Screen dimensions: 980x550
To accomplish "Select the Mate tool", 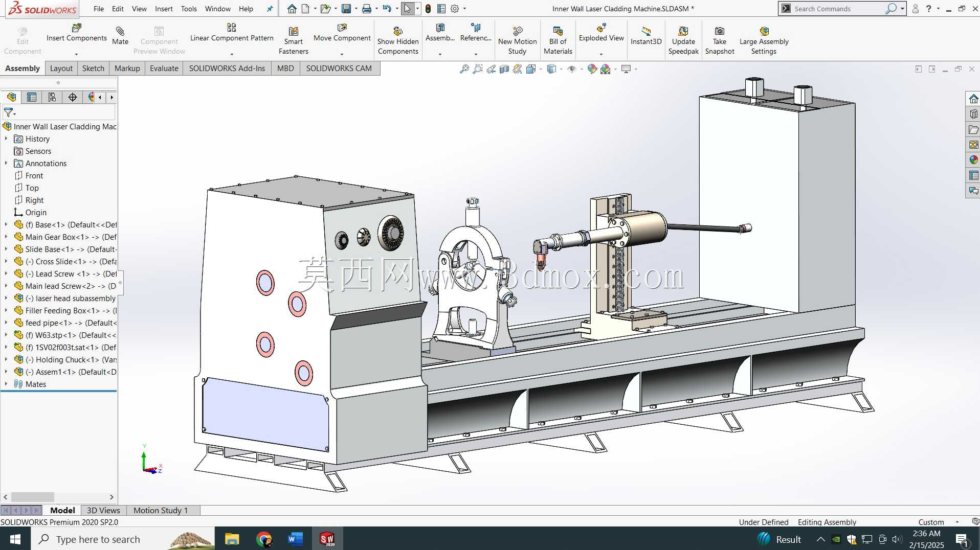I will coord(120,35).
